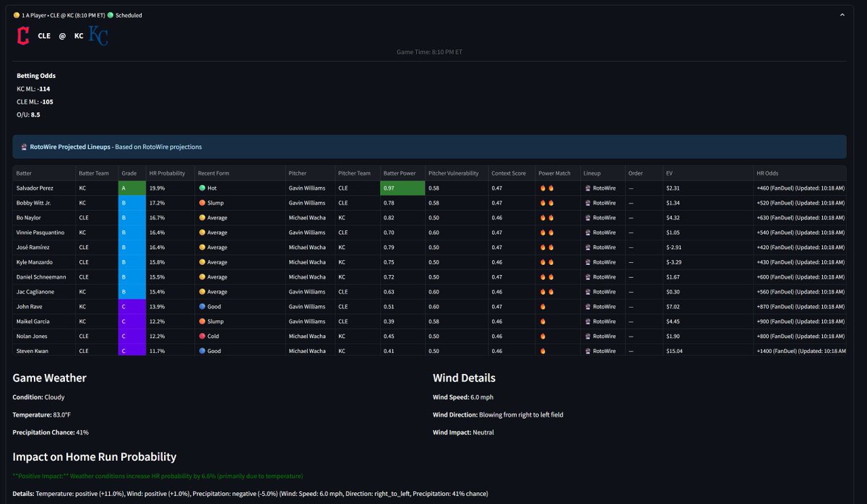867x504 pixels.
Task: Collapse the CLE @ KC game expander
Action: tap(842, 14)
